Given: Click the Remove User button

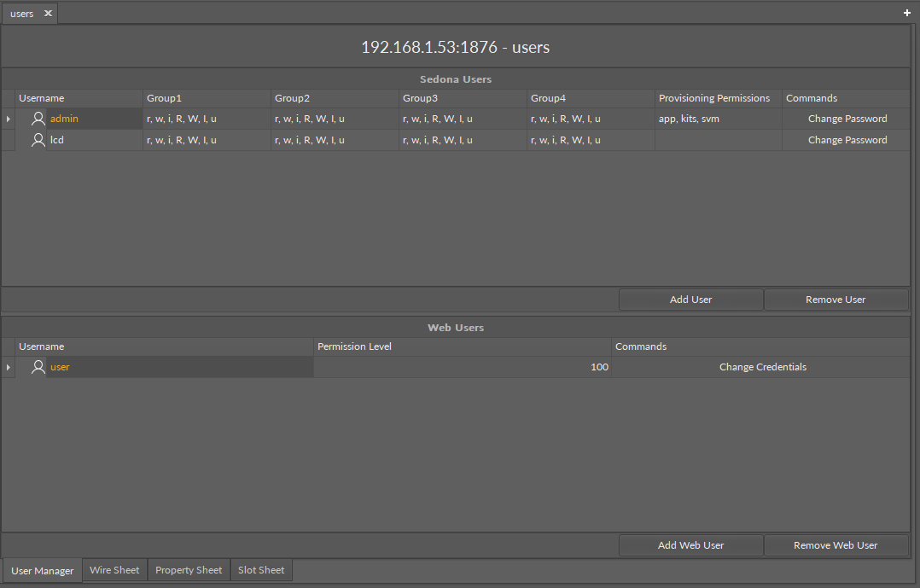Looking at the screenshot, I should (x=836, y=300).
